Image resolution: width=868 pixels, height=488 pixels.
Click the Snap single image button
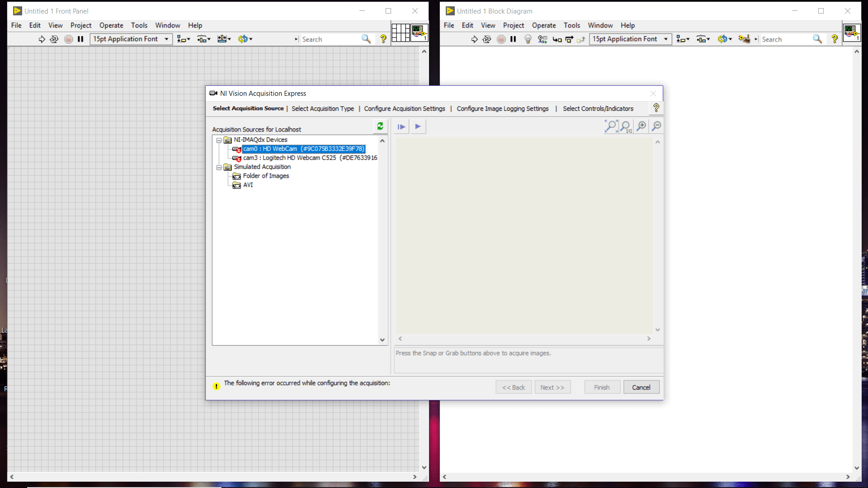[401, 127]
